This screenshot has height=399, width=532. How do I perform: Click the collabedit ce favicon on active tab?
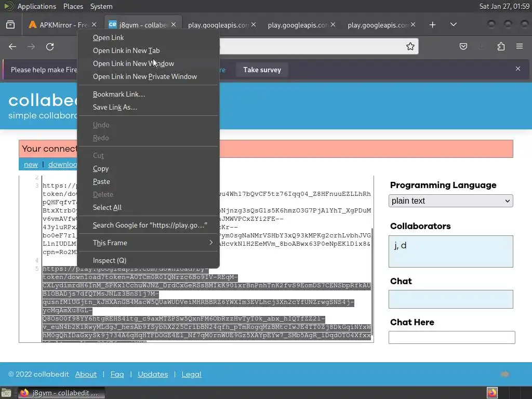(x=112, y=24)
